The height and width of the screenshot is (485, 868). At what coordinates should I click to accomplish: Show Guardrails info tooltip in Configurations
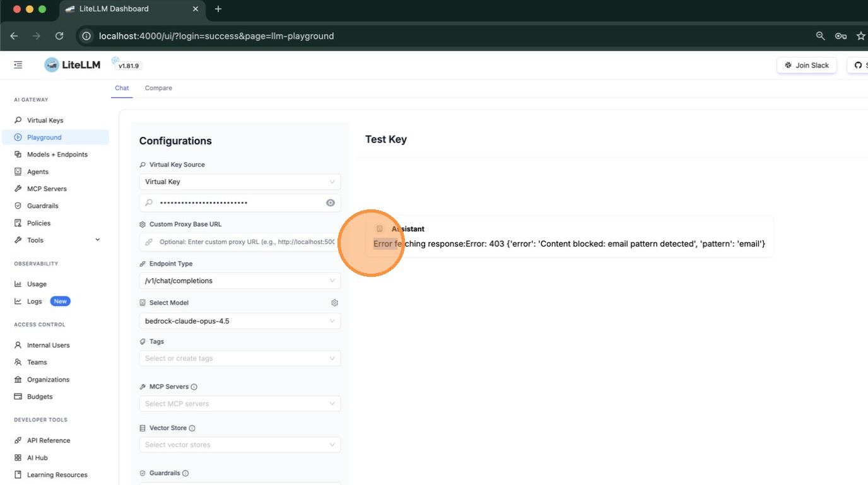(185, 473)
